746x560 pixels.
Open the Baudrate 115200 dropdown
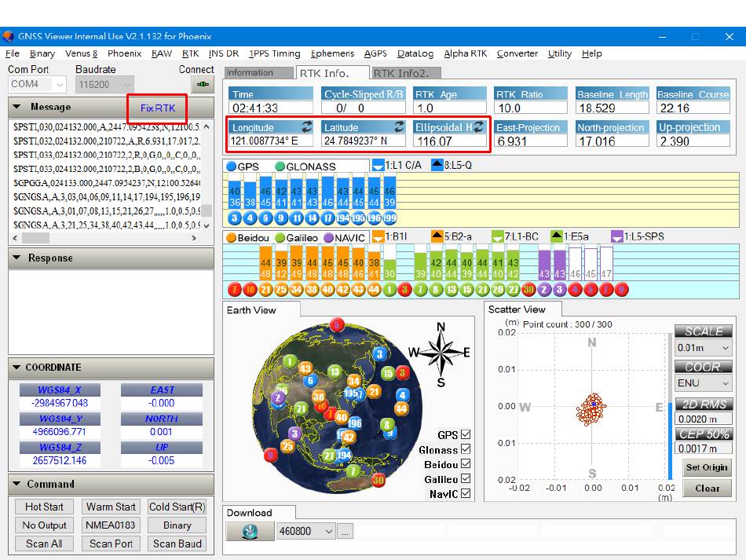[x=104, y=84]
